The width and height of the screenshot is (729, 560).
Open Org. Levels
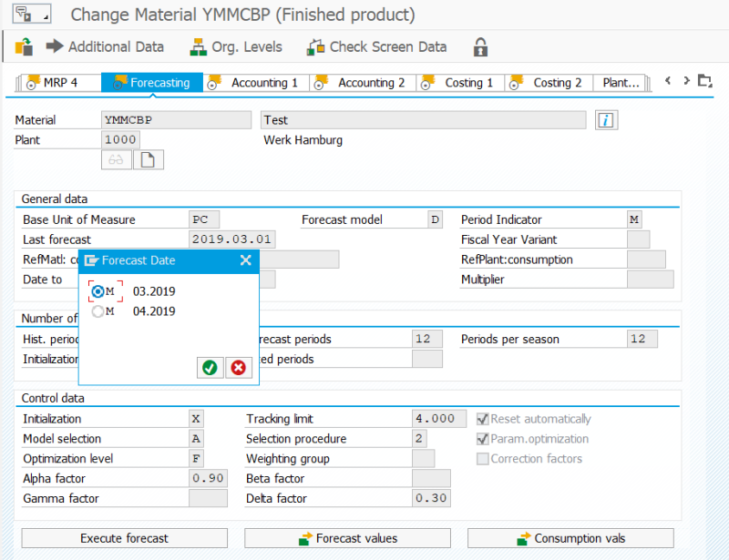click(x=236, y=47)
